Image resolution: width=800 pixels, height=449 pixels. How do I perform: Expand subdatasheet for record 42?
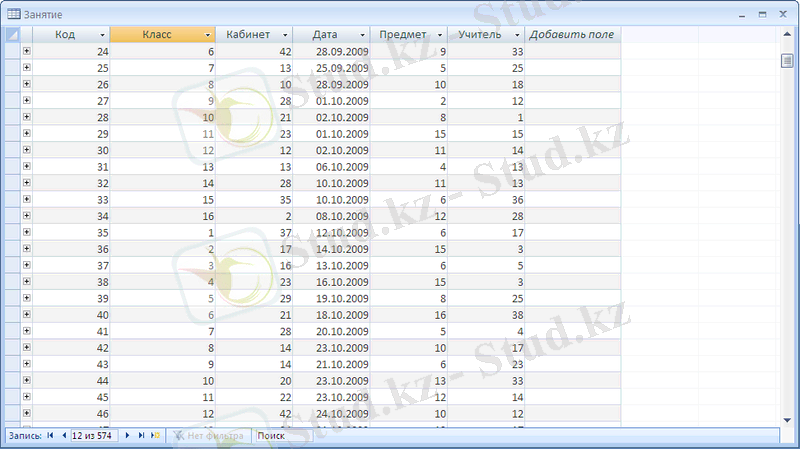pyautogui.click(x=27, y=347)
